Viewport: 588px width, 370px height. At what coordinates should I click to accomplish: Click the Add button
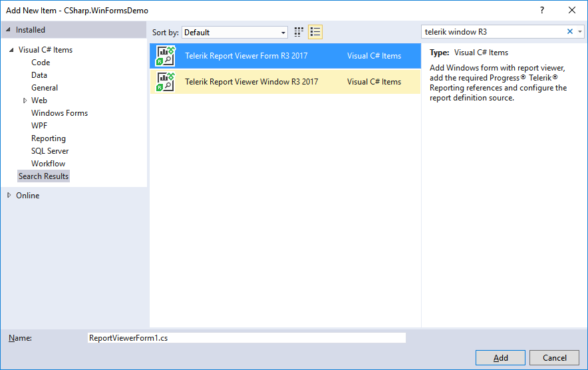coord(500,357)
